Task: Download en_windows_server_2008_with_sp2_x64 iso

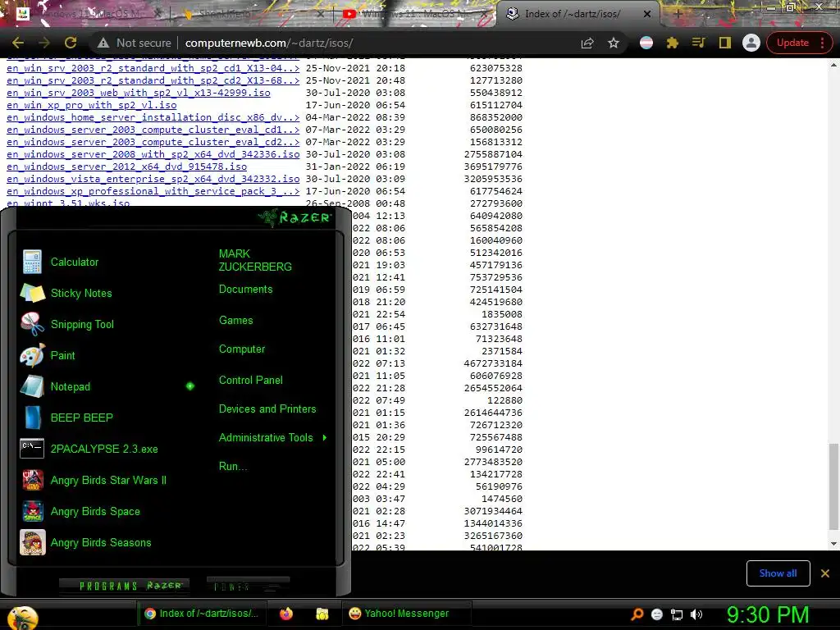Action: point(153,154)
